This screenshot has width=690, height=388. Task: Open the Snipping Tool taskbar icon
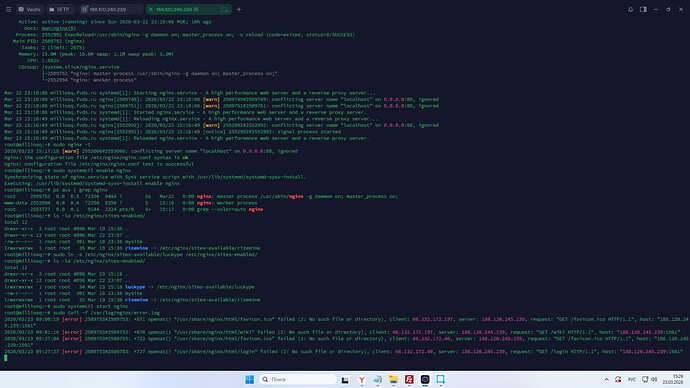(440, 380)
